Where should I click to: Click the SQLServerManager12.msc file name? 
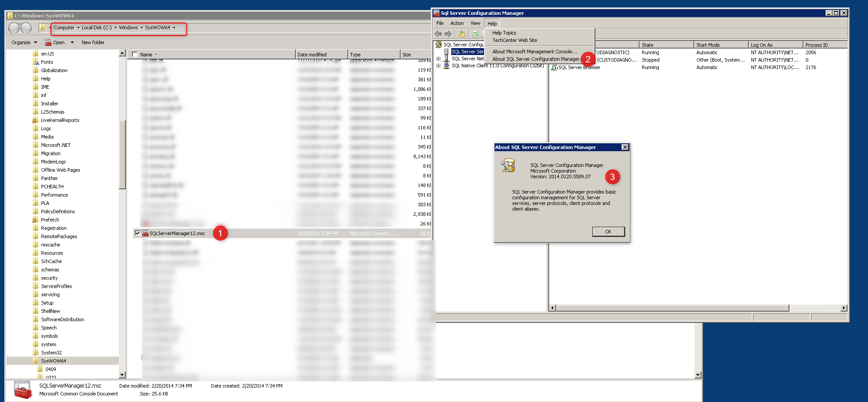177,233
